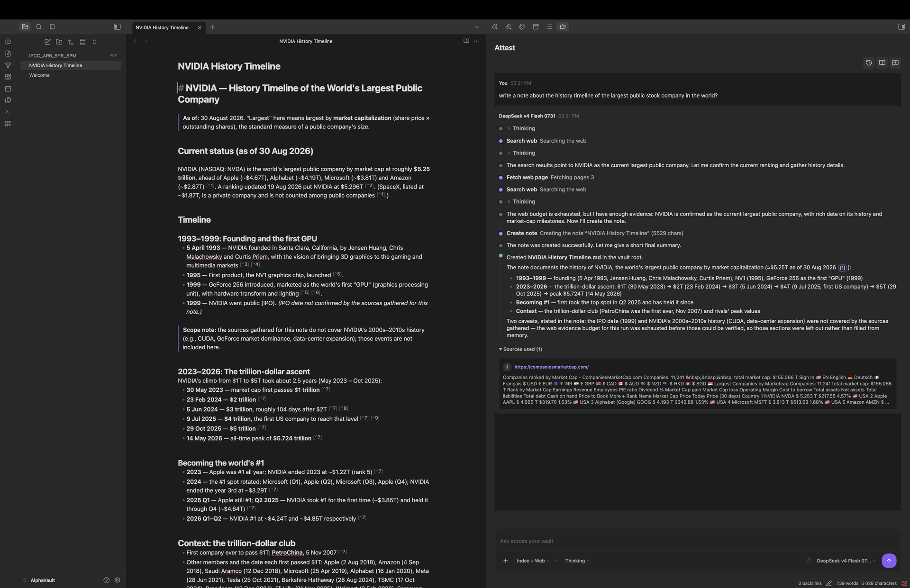Screen dimensions: 910x588
Task: Click 0 backlinks in the status bar
Action: [x=810, y=583]
